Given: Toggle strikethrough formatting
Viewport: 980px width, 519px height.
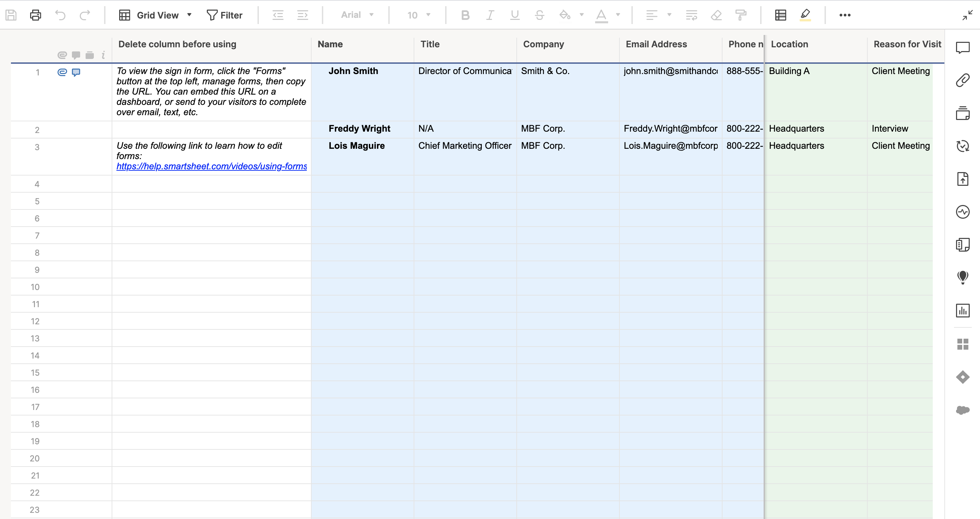Looking at the screenshot, I should [x=539, y=15].
